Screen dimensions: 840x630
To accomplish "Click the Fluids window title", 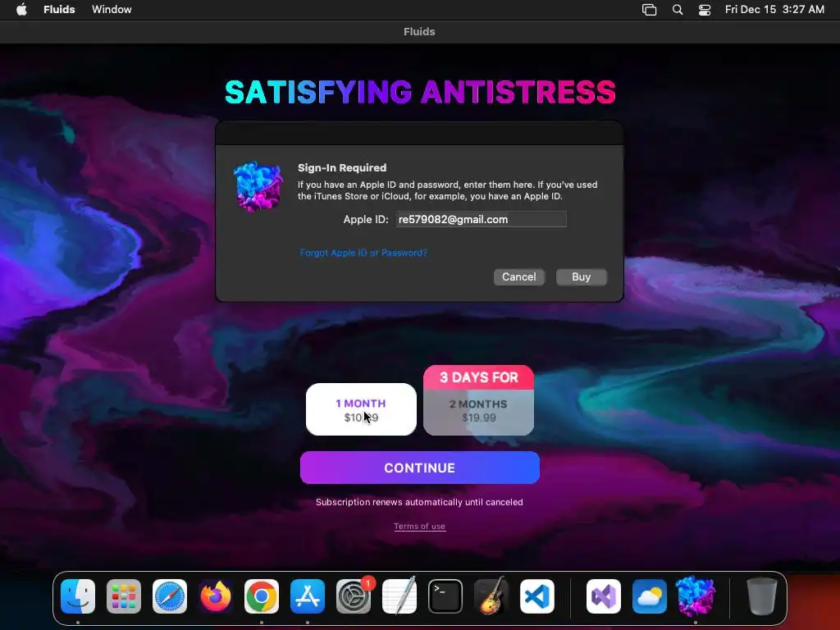I will (x=419, y=32).
